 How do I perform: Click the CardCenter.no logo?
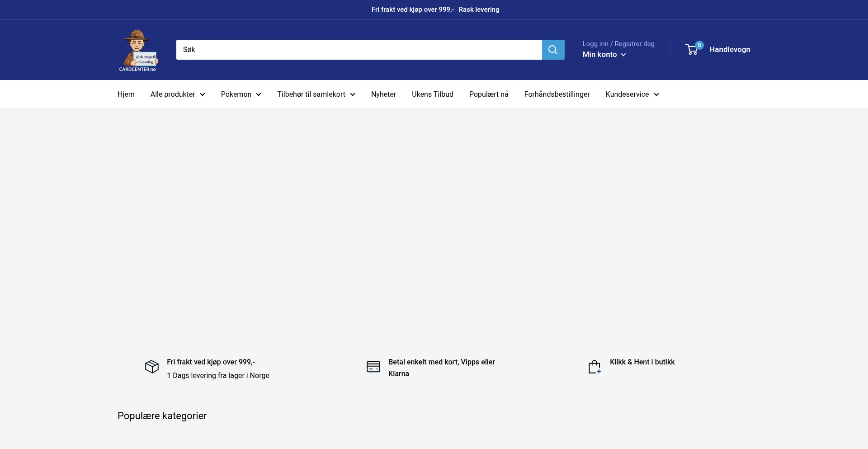pos(138,50)
